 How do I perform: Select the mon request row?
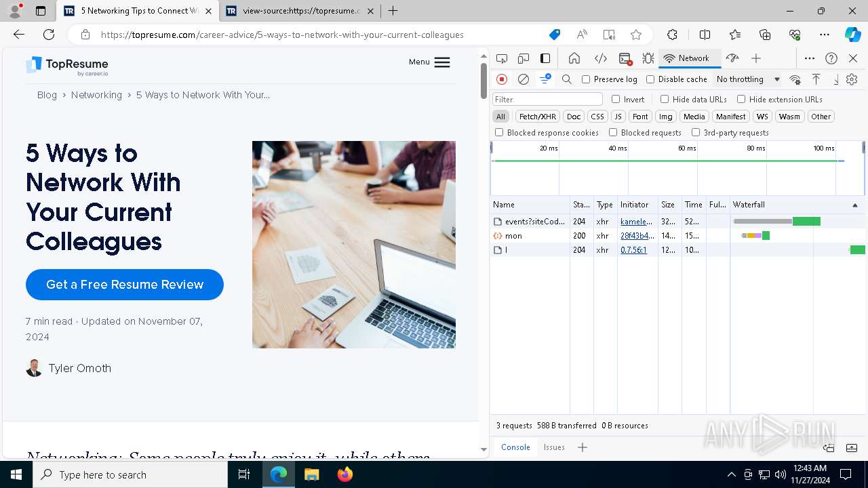coord(677,236)
